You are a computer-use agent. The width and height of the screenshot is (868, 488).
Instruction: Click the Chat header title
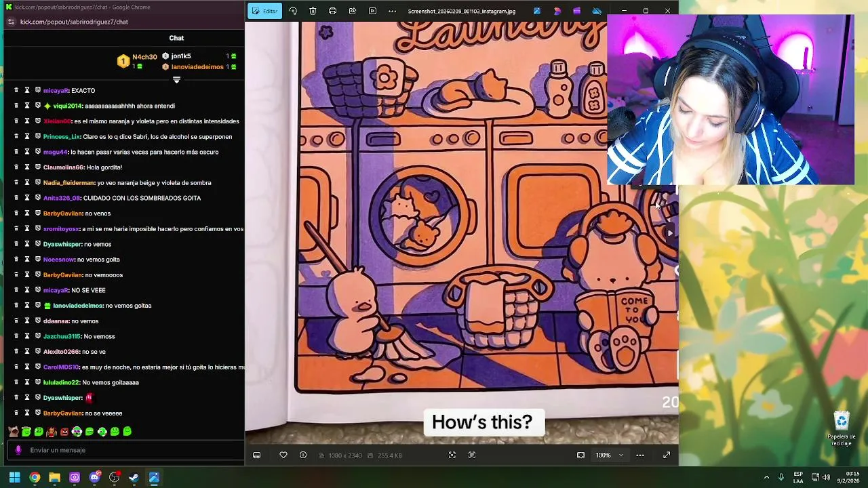pyautogui.click(x=176, y=38)
